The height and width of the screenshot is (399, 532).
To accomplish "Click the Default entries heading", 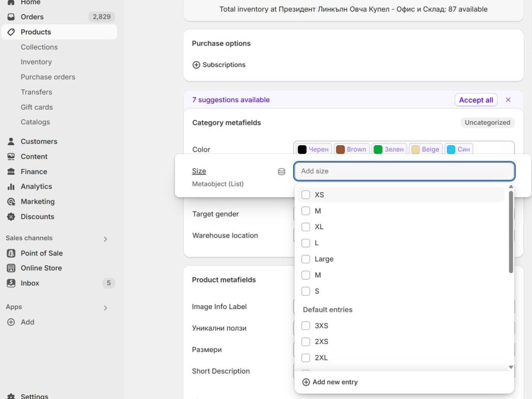I will (327, 310).
